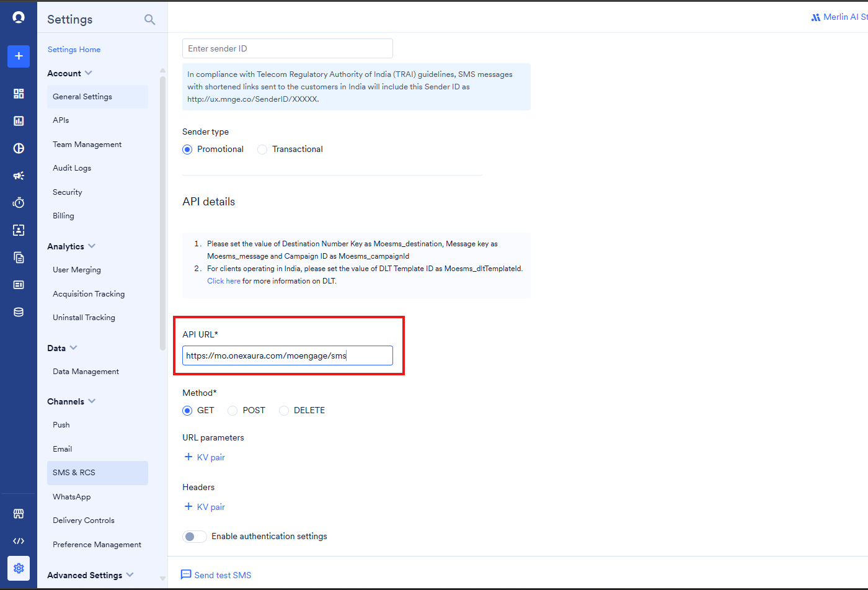
Task: Click into the API URL field
Action: [288, 355]
